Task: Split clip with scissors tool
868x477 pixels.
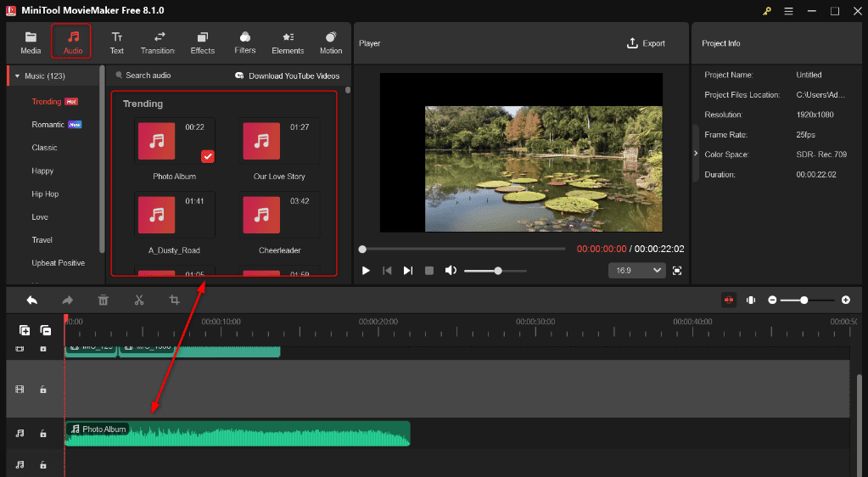Action: 139,300
